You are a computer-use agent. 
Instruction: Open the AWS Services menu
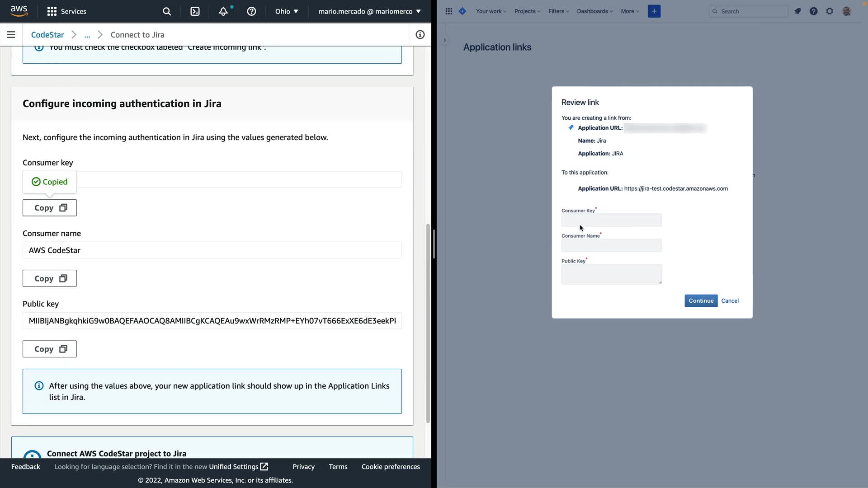(67, 11)
